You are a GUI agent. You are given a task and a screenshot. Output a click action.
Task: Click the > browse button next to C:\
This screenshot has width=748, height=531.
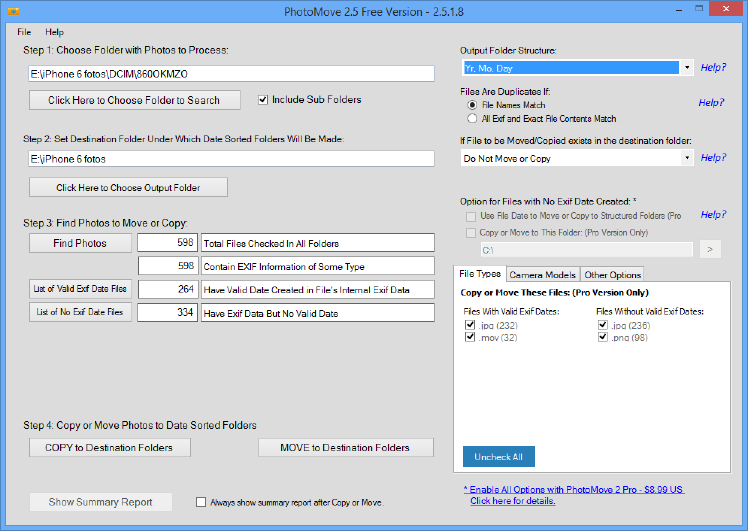[710, 249]
